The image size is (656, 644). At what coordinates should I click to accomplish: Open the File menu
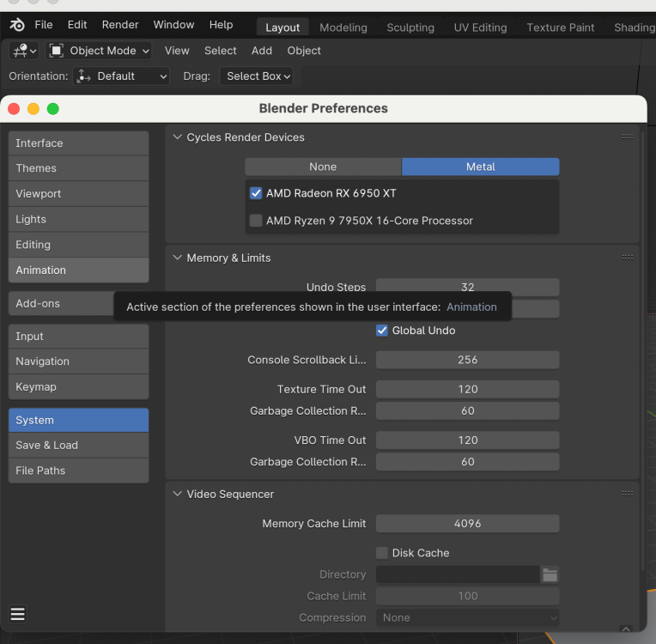pyautogui.click(x=44, y=25)
